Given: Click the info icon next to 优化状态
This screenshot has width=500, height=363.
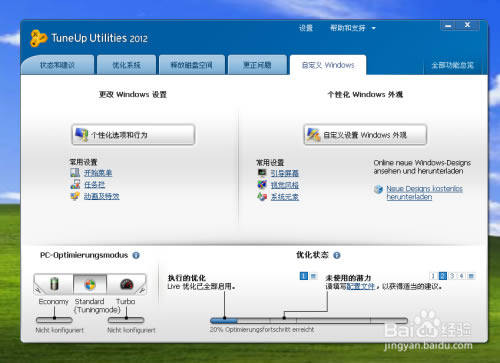Looking at the screenshot, I should click(337, 255).
